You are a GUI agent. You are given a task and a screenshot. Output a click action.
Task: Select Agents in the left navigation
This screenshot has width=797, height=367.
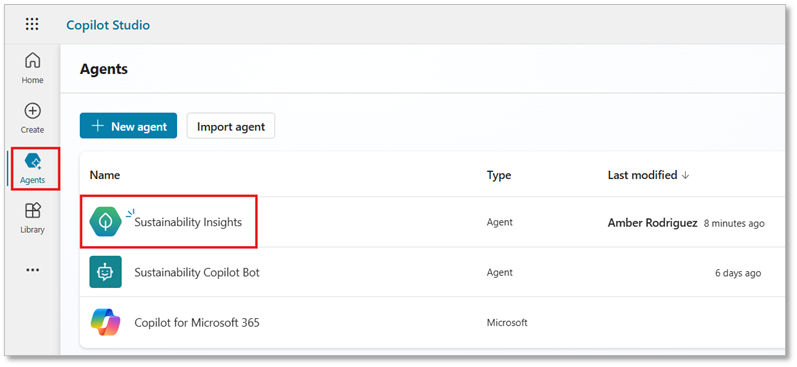click(x=33, y=168)
